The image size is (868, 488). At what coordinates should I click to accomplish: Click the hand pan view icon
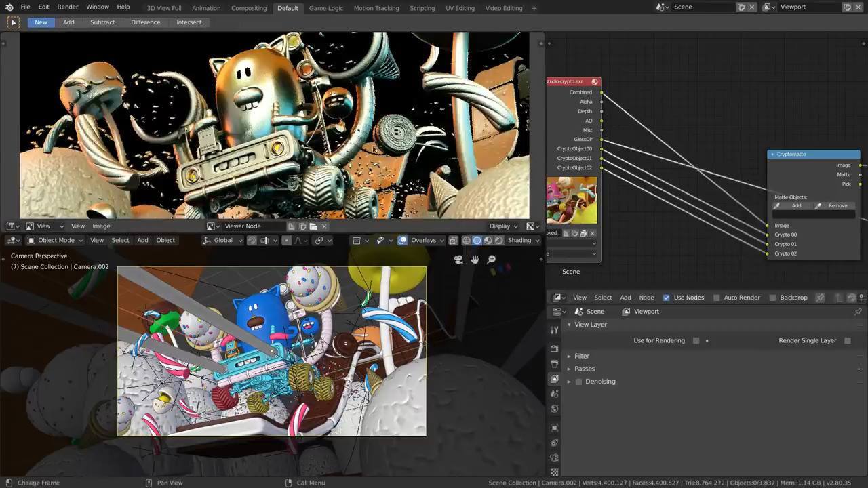[x=475, y=259]
